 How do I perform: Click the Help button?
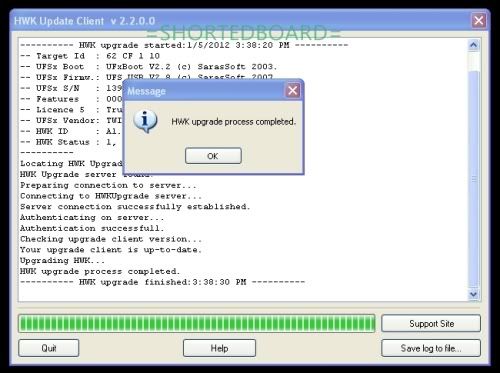point(219,348)
